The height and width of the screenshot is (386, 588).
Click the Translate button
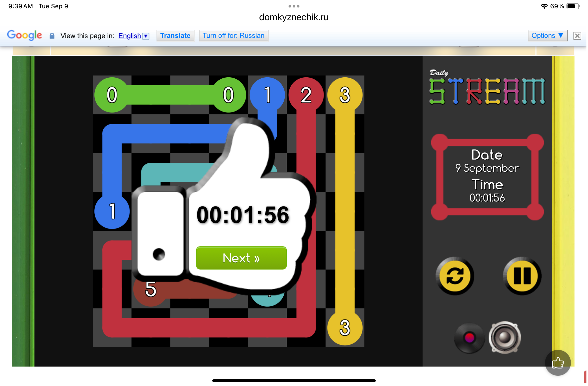click(175, 36)
